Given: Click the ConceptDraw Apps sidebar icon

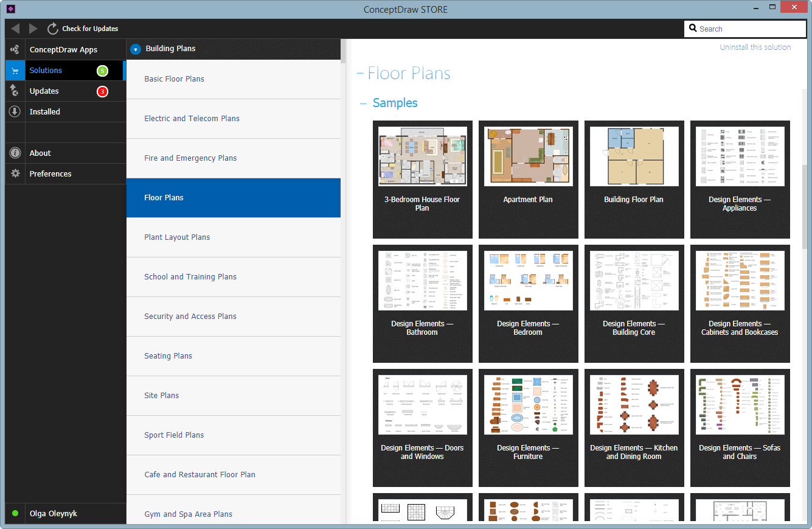Looking at the screenshot, I should point(15,50).
